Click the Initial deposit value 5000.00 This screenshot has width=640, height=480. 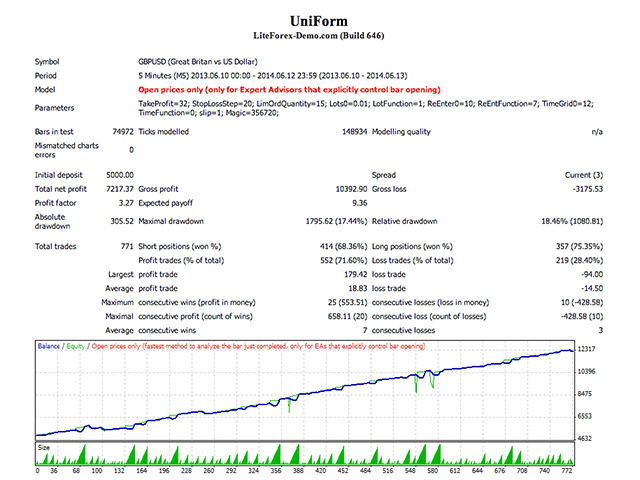(120, 175)
